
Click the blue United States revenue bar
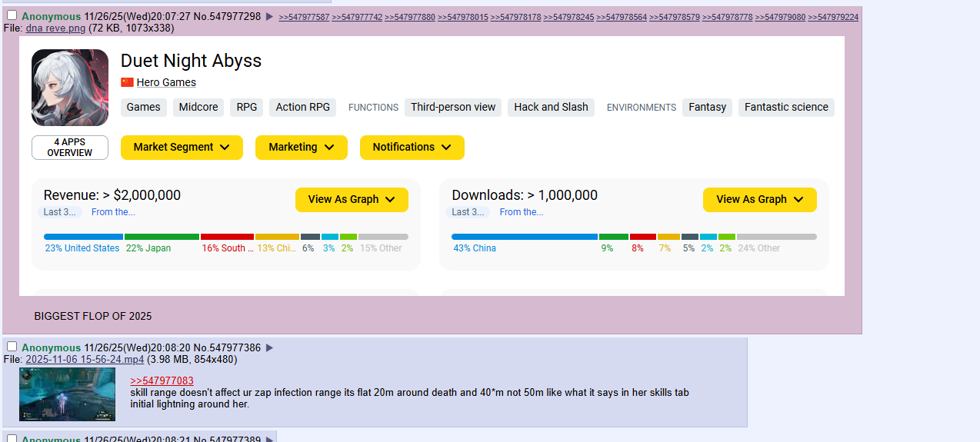pyautogui.click(x=83, y=237)
